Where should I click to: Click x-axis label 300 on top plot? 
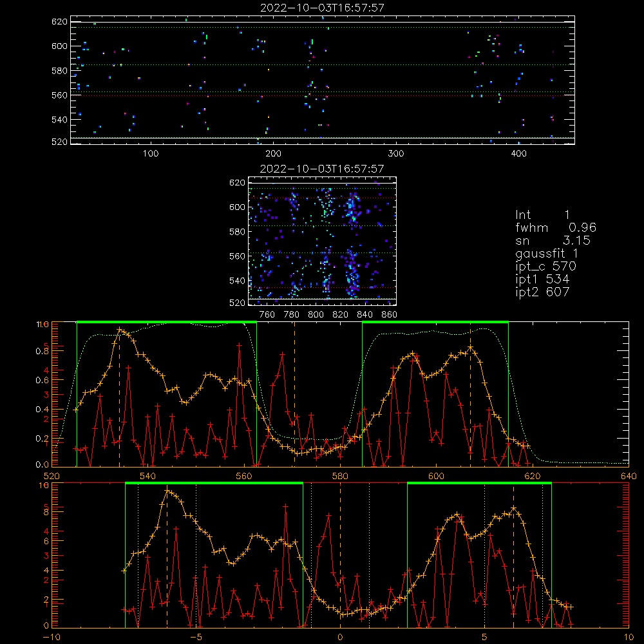point(396,153)
